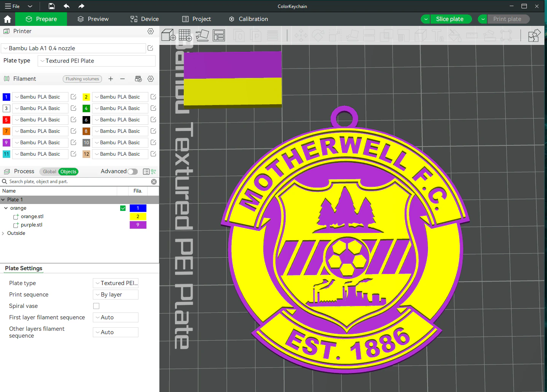This screenshot has width=547, height=392.
Task: Toggle the Advanced mode switch
Action: (132, 172)
